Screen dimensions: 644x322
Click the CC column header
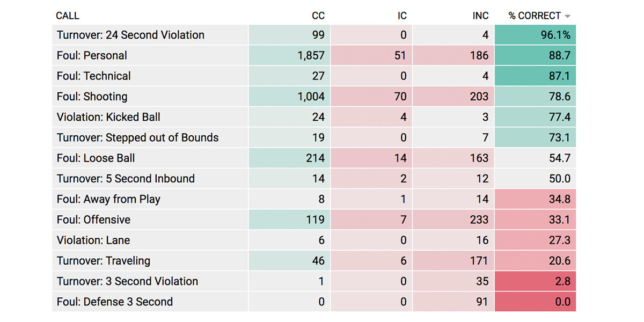coord(318,16)
